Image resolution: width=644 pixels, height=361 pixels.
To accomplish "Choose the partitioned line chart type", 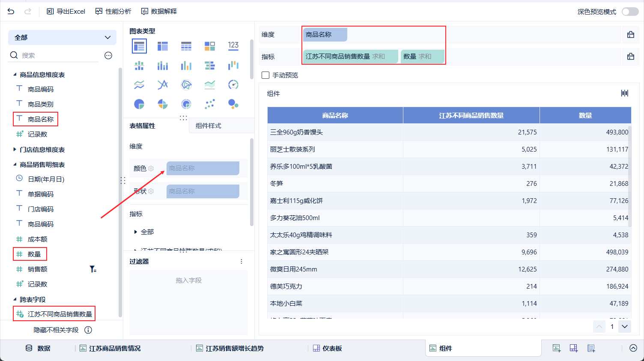I will pos(139,85).
